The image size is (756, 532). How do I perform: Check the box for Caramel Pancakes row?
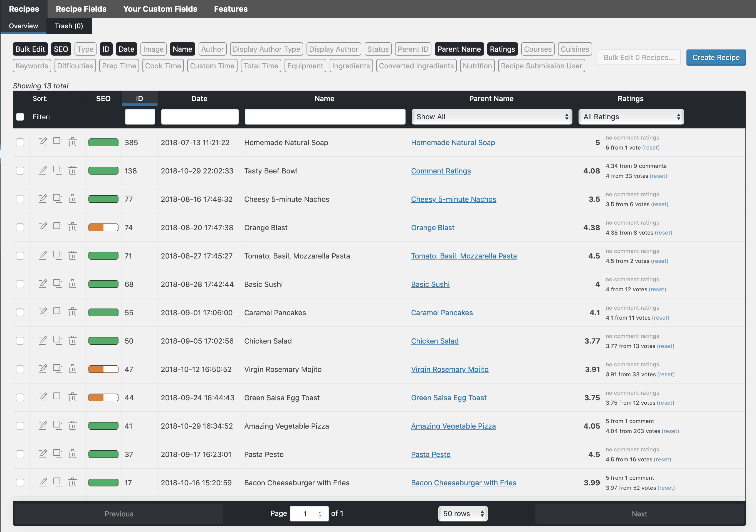[20, 312]
